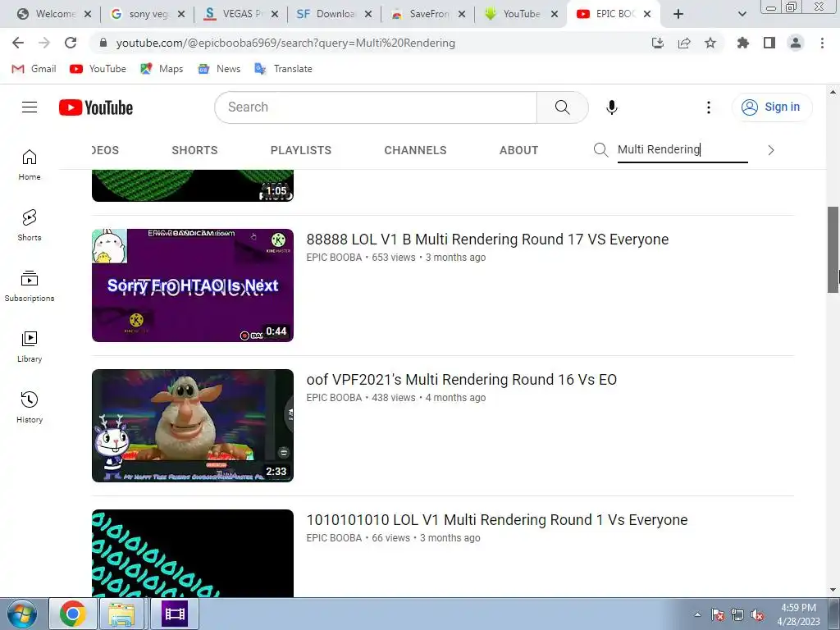Open a new browser tab

[678, 14]
